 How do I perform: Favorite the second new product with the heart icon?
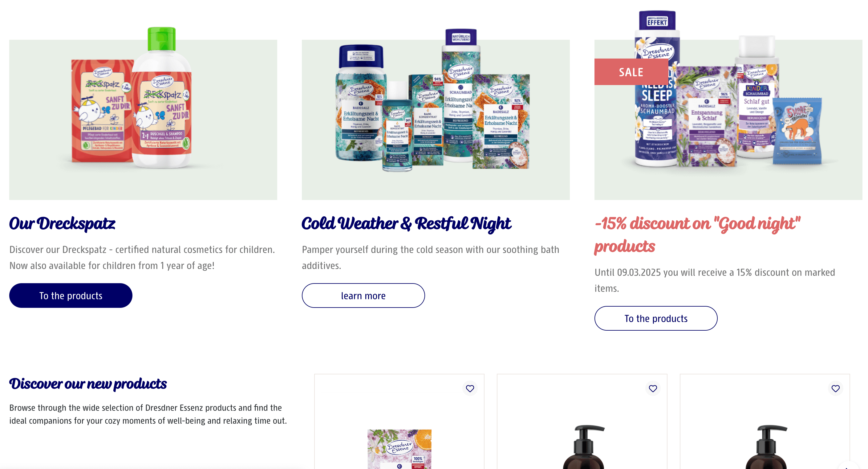coord(653,388)
